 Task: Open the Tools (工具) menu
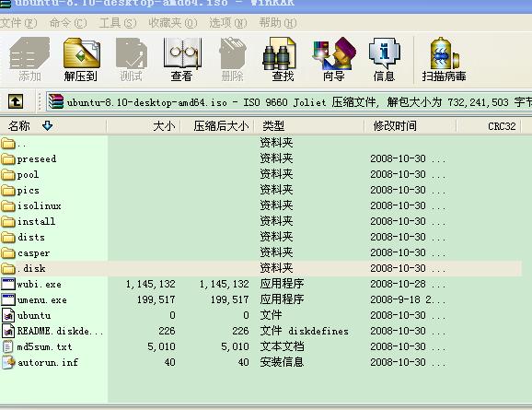[x=118, y=23]
